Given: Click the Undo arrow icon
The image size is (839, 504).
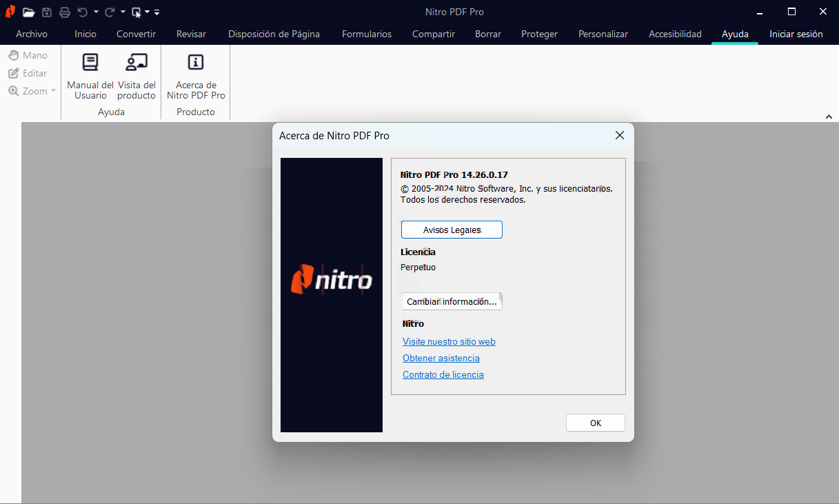Looking at the screenshot, I should [x=83, y=12].
